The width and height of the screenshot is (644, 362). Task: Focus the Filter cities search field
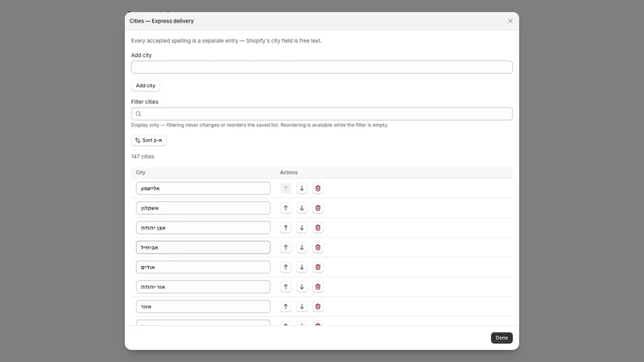tap(321, 113)
